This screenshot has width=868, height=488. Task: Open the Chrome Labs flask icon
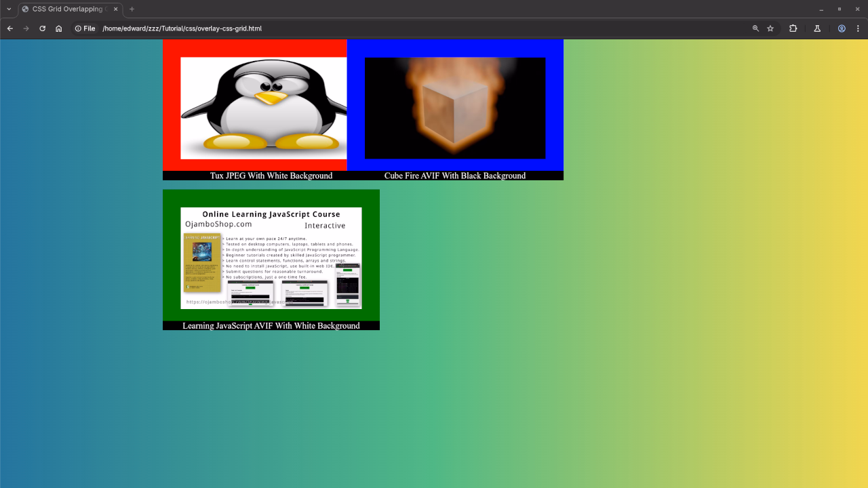pos(817,28)
